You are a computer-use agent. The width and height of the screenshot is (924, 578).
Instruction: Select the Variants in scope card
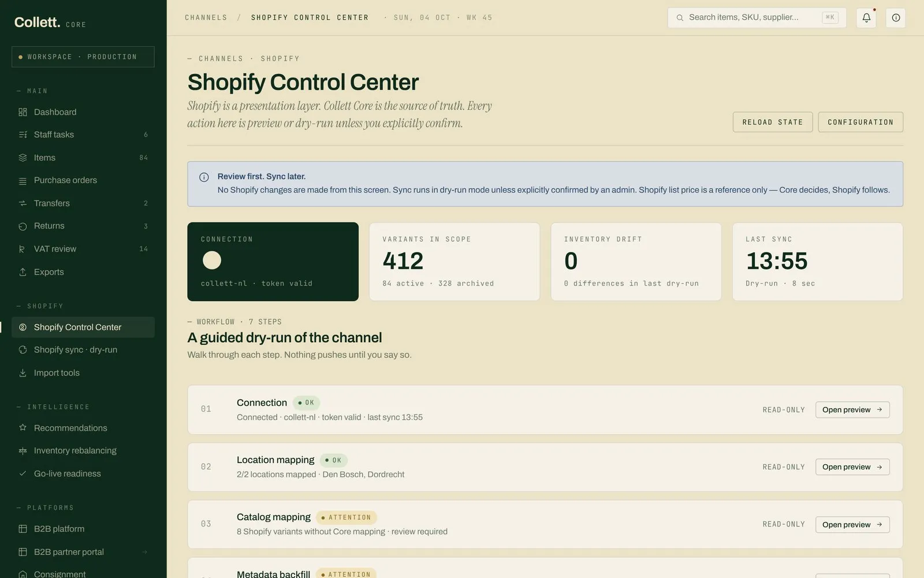pyautogui.click(x=454, y=262)
